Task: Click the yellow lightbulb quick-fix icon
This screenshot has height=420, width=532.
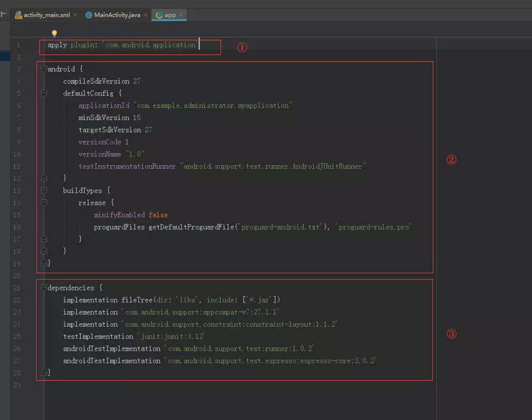Action: click(x=54, y=33)
